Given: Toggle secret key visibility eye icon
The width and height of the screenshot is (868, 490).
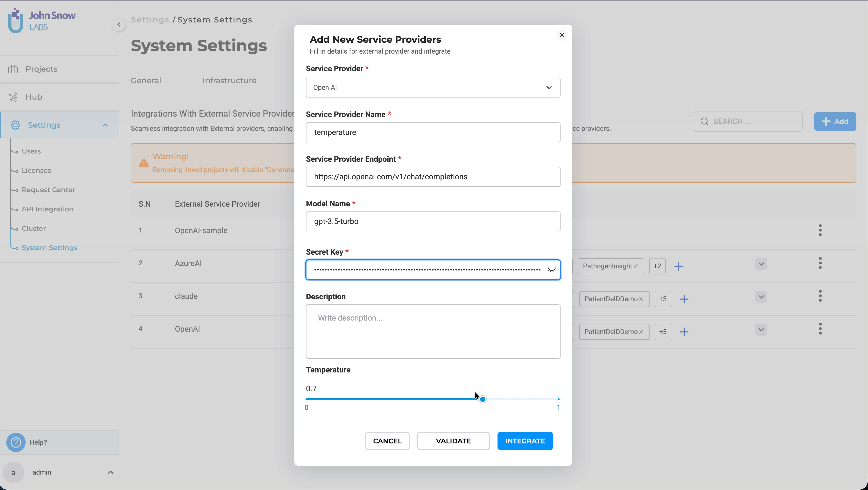Looking at the screenshot, I should tap(551, 269).
